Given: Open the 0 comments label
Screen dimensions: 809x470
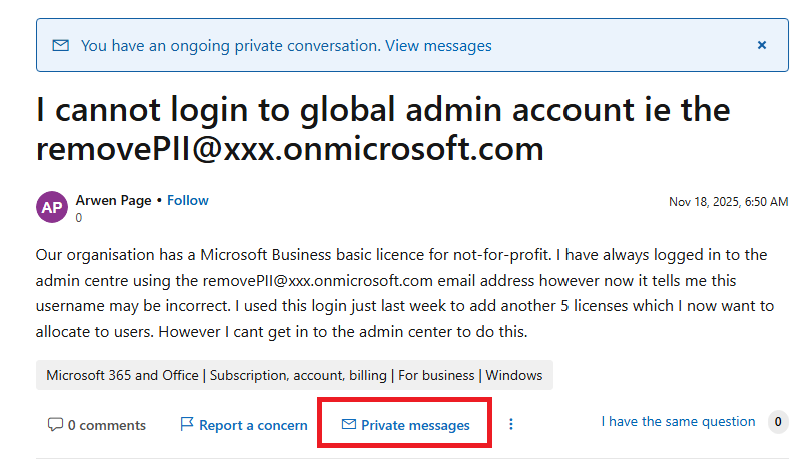Looking at the screenshot, I should 107,425.
